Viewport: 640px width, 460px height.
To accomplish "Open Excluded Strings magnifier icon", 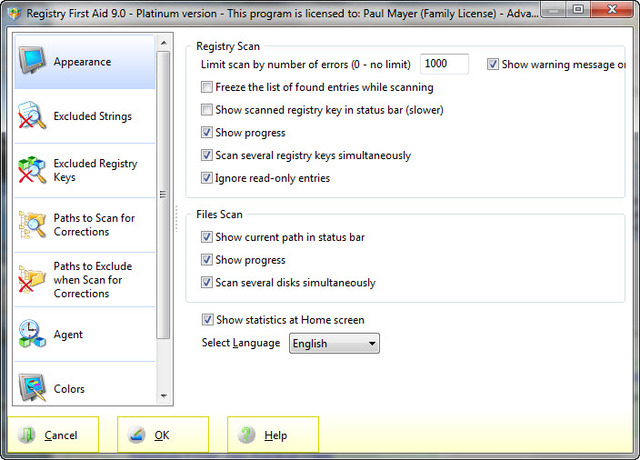I will (x=32, y=115).
